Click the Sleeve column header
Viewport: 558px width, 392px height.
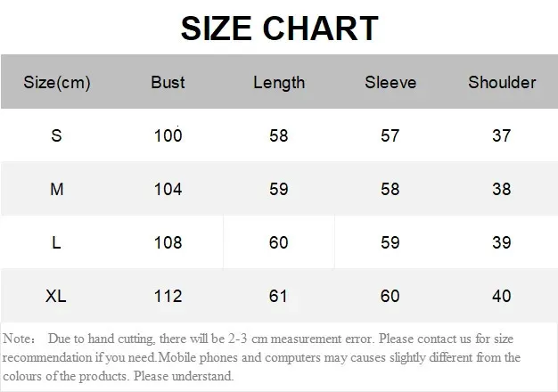pyautogui.click(x=390, y=82)
